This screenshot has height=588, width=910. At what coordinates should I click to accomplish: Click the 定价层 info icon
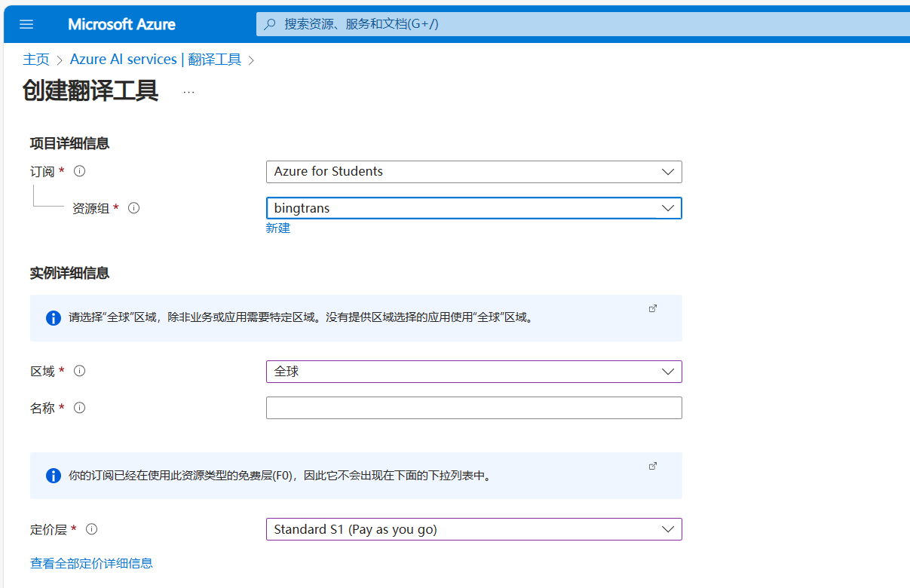91,529
